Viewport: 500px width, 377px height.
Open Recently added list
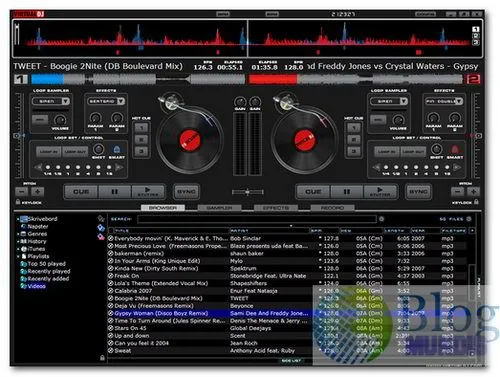[x=48, y=279]
